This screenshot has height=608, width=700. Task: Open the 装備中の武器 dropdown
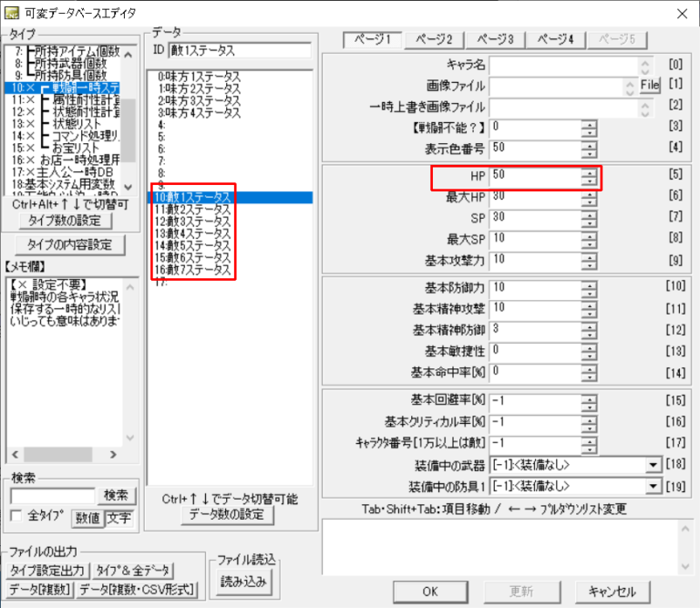(x=653, y=465)
